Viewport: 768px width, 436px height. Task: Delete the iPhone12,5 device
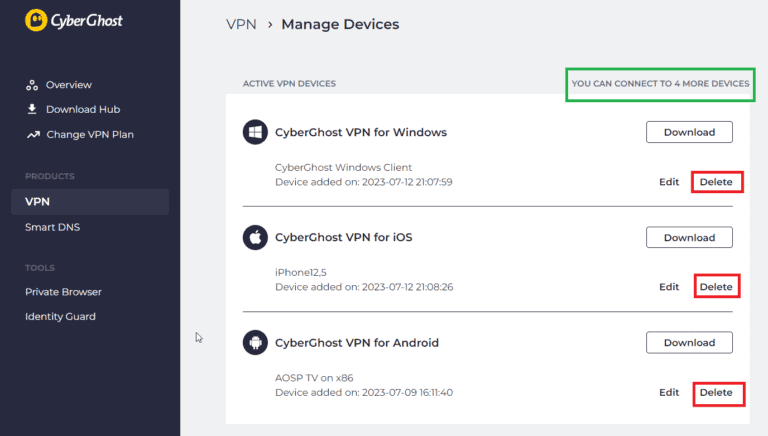click(716, 287)
